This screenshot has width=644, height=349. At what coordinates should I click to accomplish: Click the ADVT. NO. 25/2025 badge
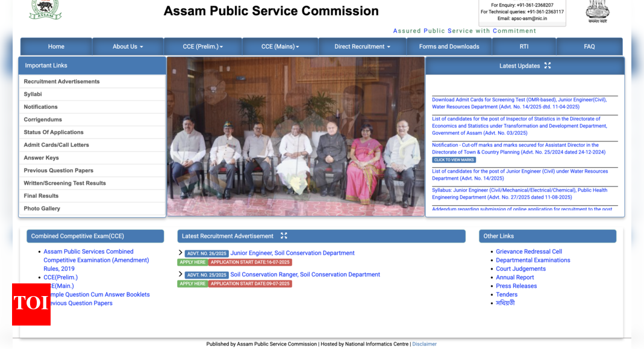tap(207, 275)
